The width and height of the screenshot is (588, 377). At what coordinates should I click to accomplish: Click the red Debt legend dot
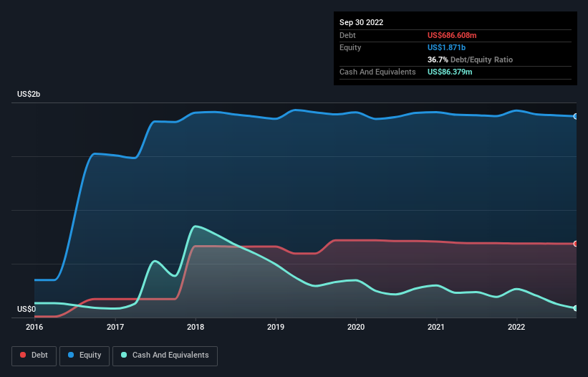tap(23, 355)
